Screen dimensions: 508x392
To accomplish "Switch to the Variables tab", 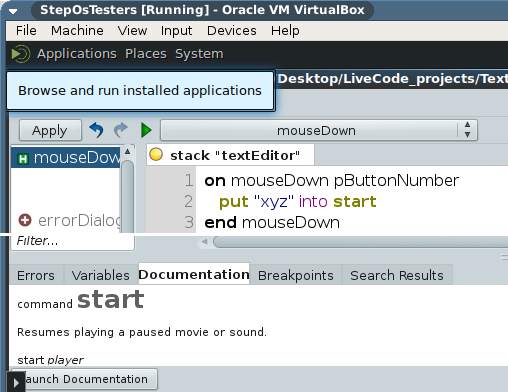I will click(100, 275).
